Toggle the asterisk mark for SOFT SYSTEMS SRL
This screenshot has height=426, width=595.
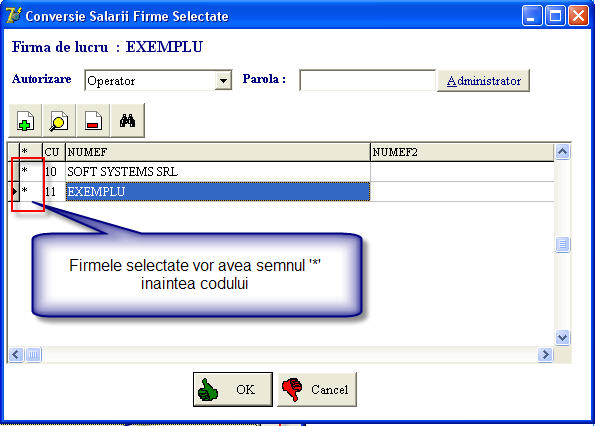point(31,171)
